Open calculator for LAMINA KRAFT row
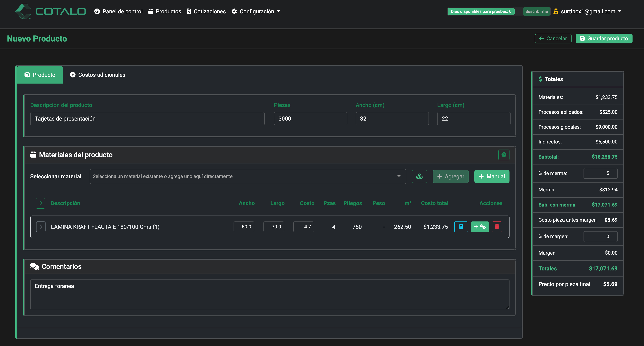Image resolution: width=644 pixels, height=346 pixels. (461, 227)
